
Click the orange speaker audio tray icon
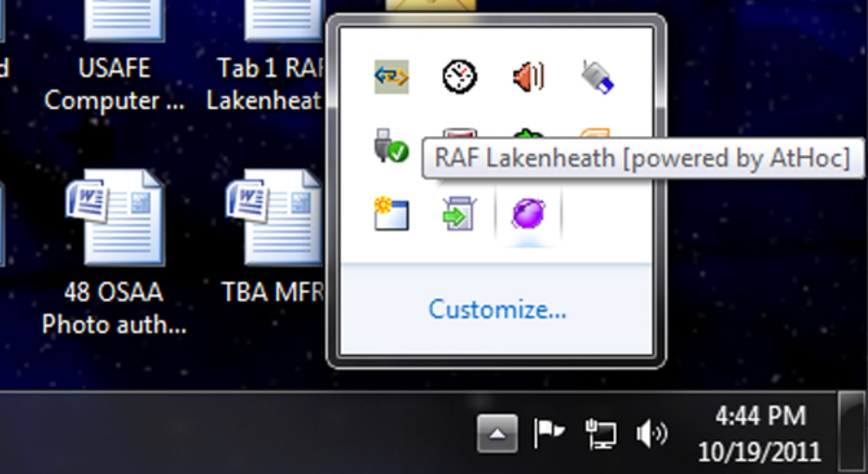pyautogui.click(x=528, y=77)
